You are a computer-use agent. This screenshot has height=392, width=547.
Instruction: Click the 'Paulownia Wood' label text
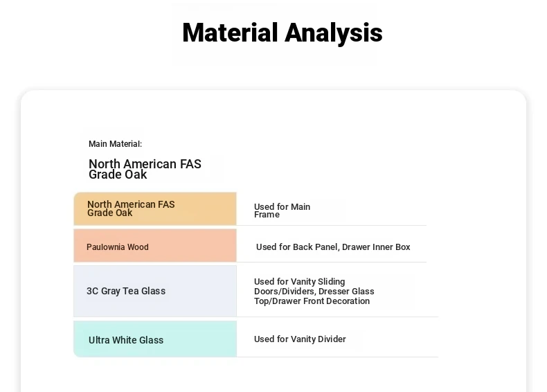(118, 247)
